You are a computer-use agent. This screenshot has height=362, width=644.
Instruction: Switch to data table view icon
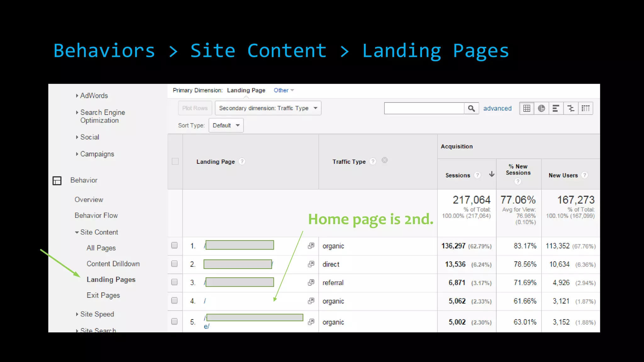(527, 108)
